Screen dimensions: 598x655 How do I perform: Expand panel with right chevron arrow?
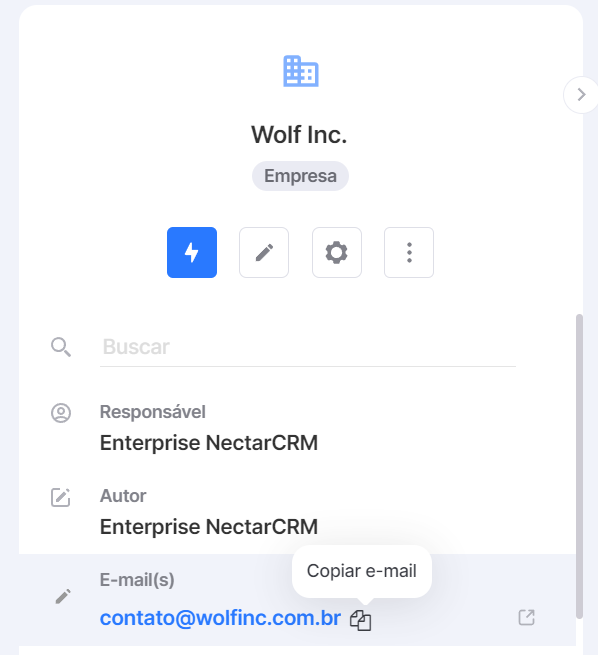tap(581, 95)
